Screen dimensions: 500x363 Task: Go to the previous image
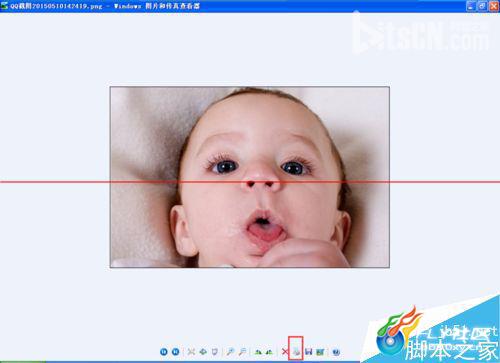164,352
